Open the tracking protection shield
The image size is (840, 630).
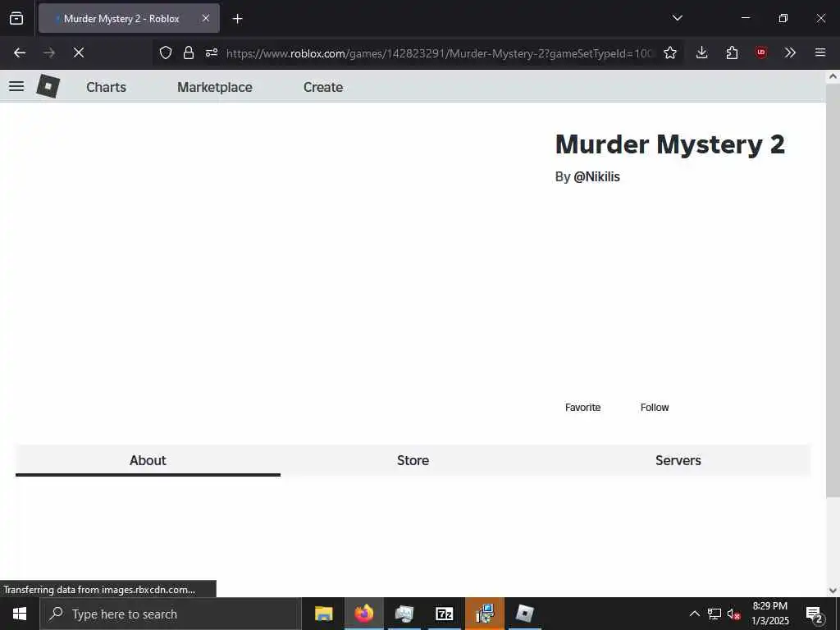click(166, 52)
